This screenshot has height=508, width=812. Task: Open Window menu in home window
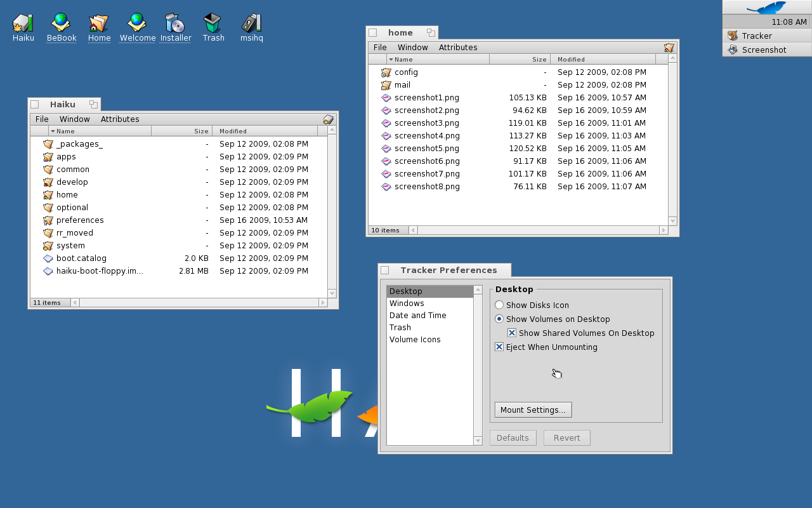pos(413,48)
